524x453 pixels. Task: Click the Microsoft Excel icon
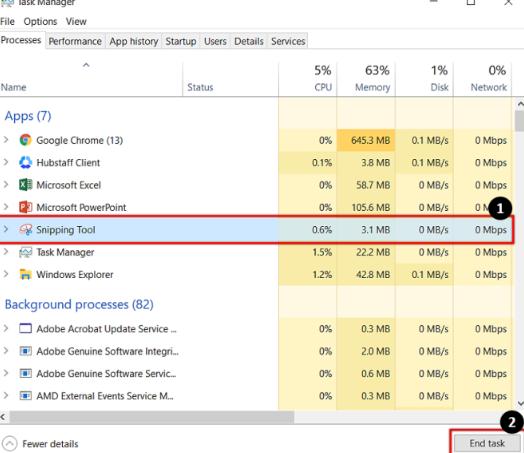[25, 185]
